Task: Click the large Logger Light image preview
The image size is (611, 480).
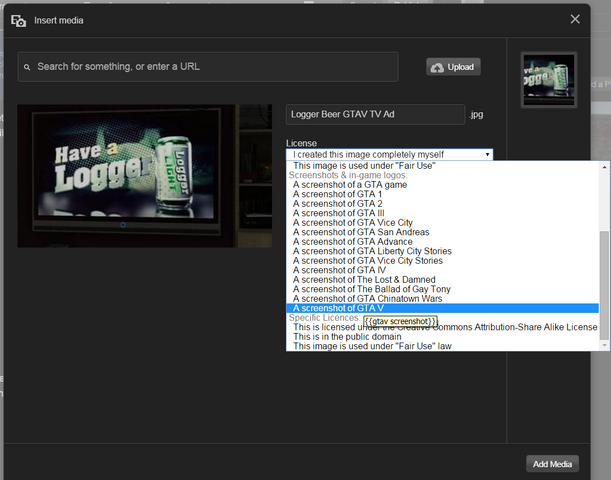Action: (145, 176)
